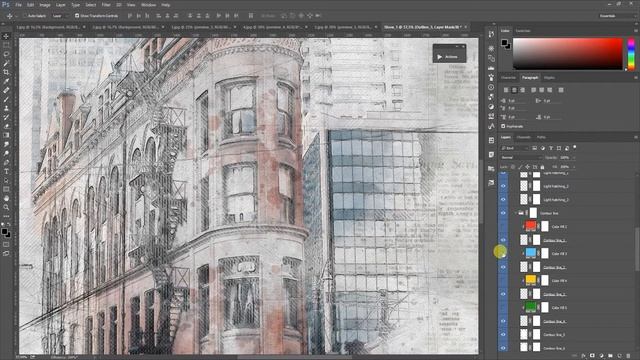
Task: Select the Gradient tool
Action: pyautogui.click(x=6, y=135)
